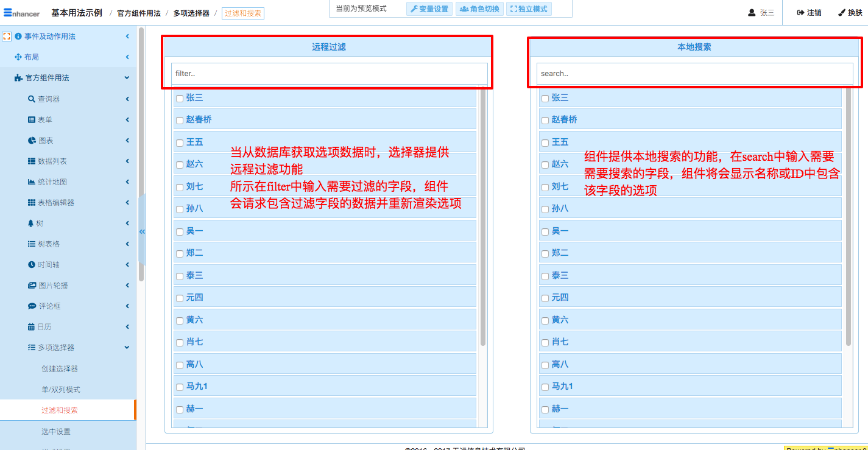
Task: Collapse the 多项选择器 sidebar section
Action: [127, 348]
